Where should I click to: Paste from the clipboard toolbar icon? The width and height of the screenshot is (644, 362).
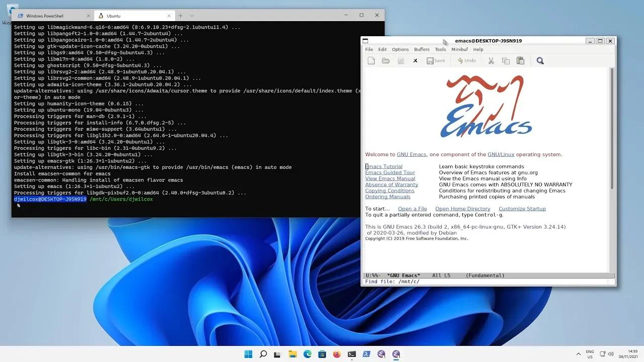click(x=520, y=60)
